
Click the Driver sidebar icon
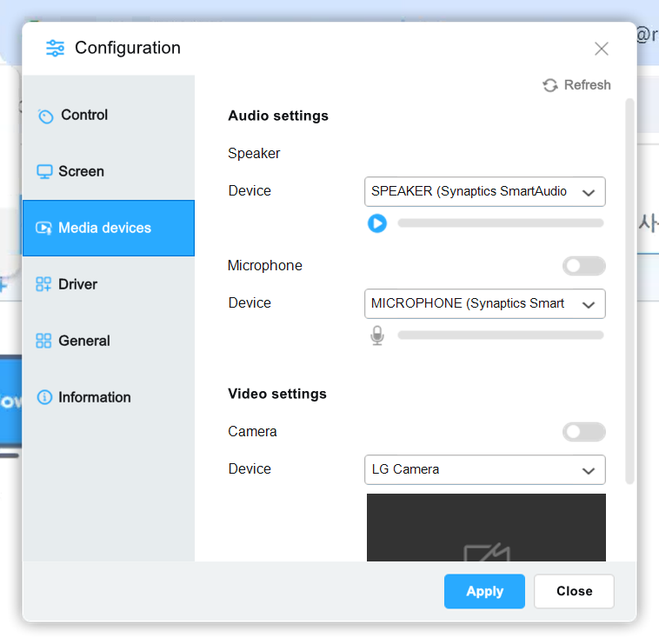point(43,284)
